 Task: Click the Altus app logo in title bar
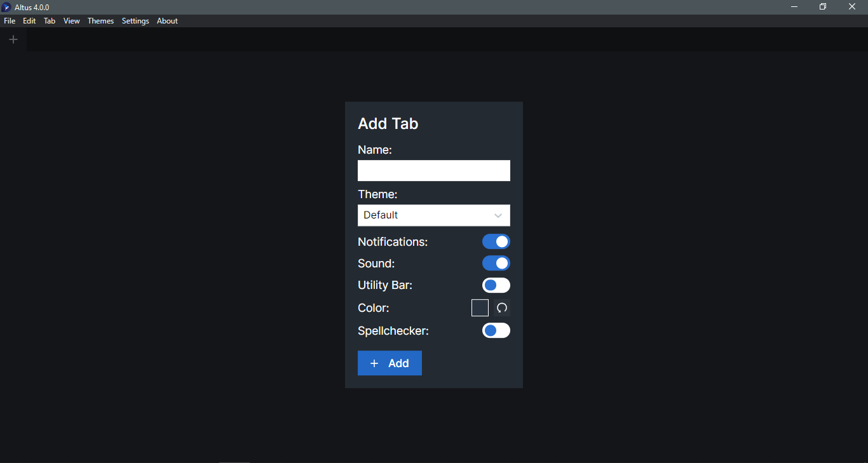tap(6, 7)
